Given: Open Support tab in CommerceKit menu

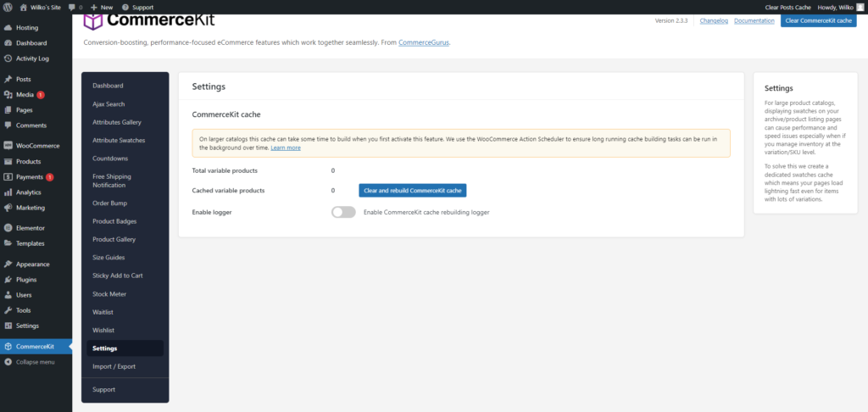Looking at the screenshot, I should (104, 390).
